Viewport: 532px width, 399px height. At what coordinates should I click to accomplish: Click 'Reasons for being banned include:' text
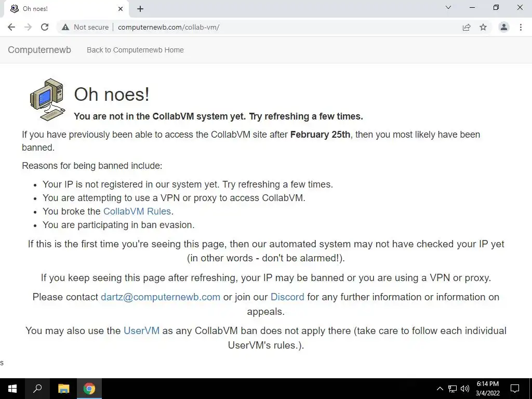point(92,166)
